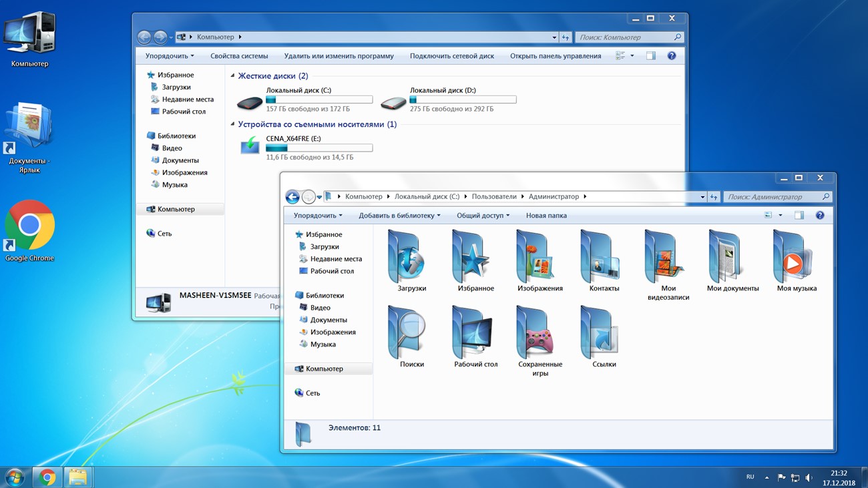
Task: Click Удалить или изменить программу
Action: pyautogui.click(x=339, y=56)
